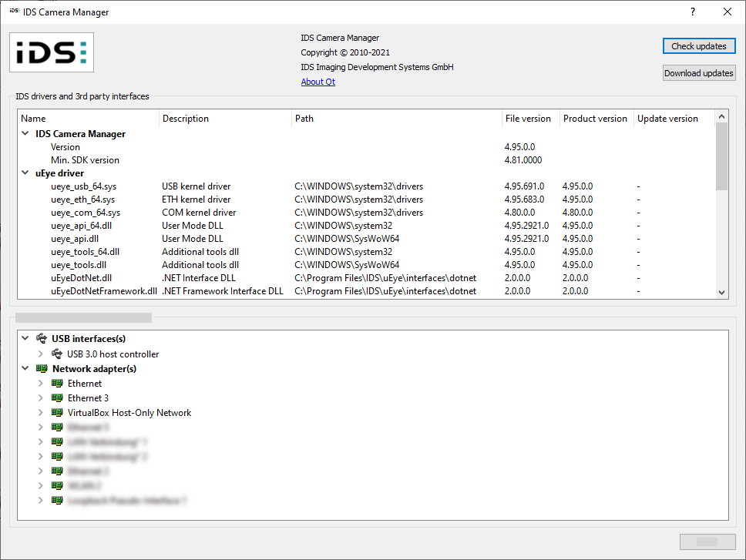Viewport: 746px width, 560px height.
Task: Click the '.NET Framework Interface DLL' description
Action: [223, 291]
